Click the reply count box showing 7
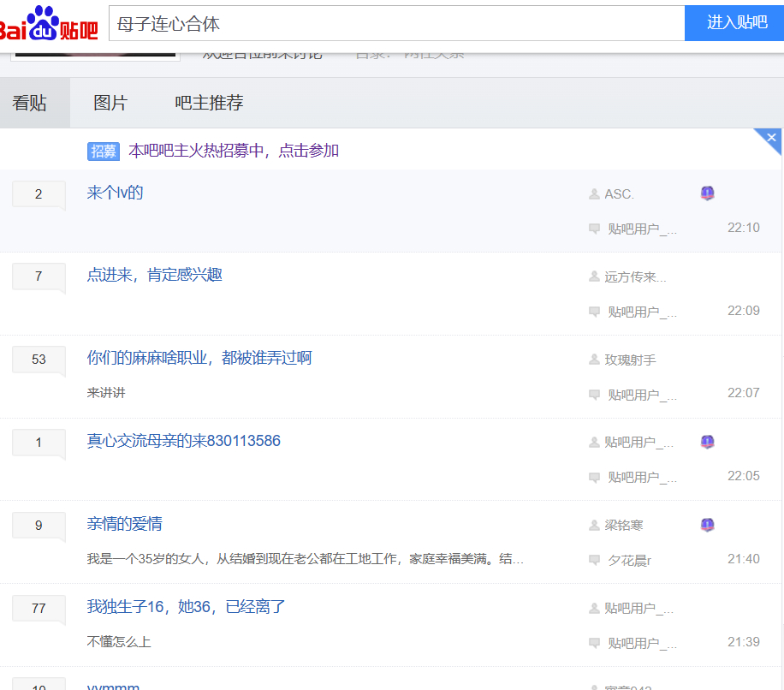 (39, 277)
